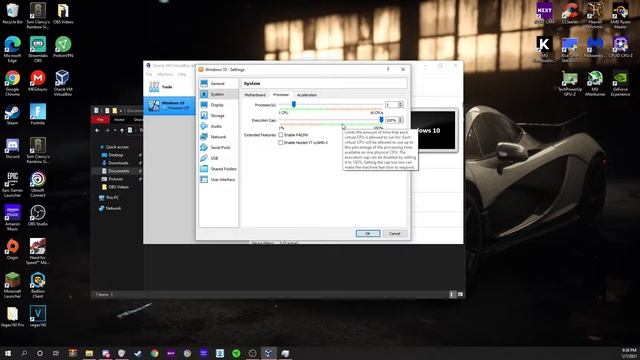Open Steam desktop shortcut
This screenshot has height=360, width=640.
[12, 114]
